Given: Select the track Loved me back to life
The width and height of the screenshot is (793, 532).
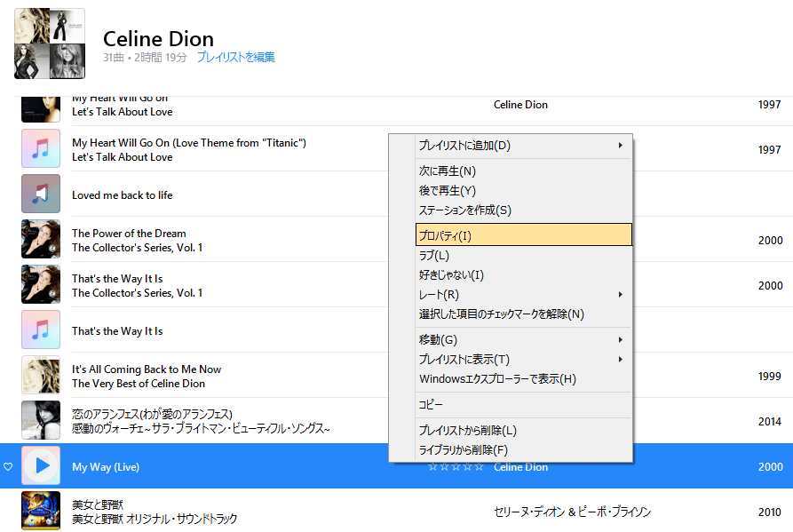Looking at the screenshot, I should 123,195.
